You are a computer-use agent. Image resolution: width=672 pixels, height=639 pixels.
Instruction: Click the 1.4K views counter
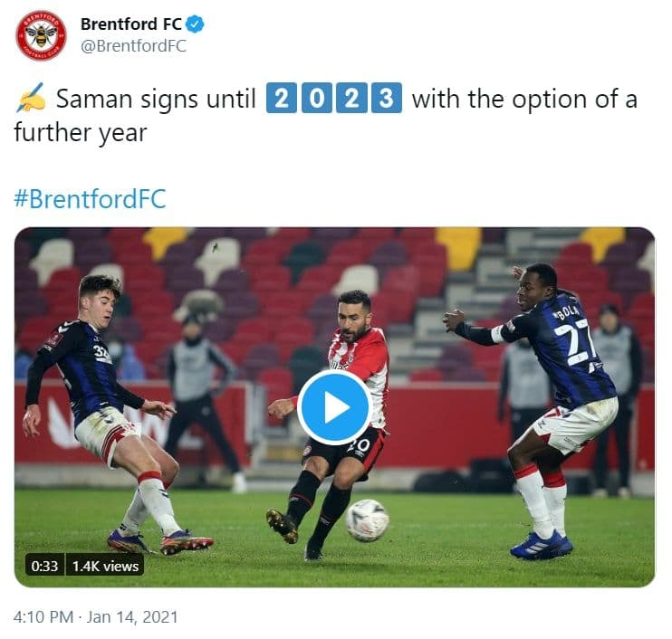click(105, 567)
